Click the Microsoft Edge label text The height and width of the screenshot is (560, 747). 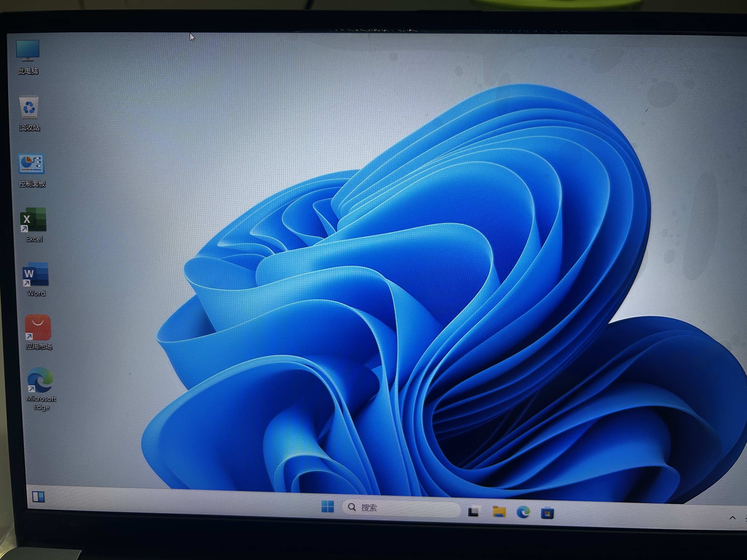41,403
